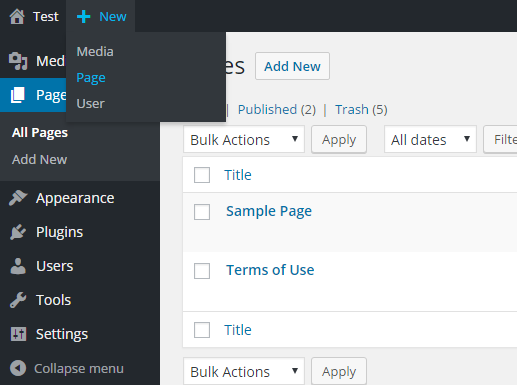
Task: Click the Settings sliders icon
Action: [x=18, y=334]
